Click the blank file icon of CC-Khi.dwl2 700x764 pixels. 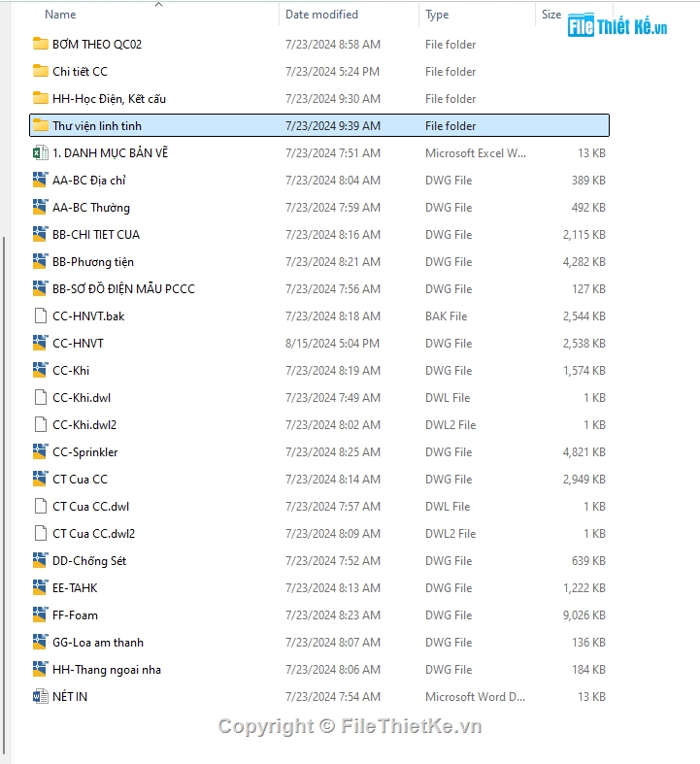(41, 425)
